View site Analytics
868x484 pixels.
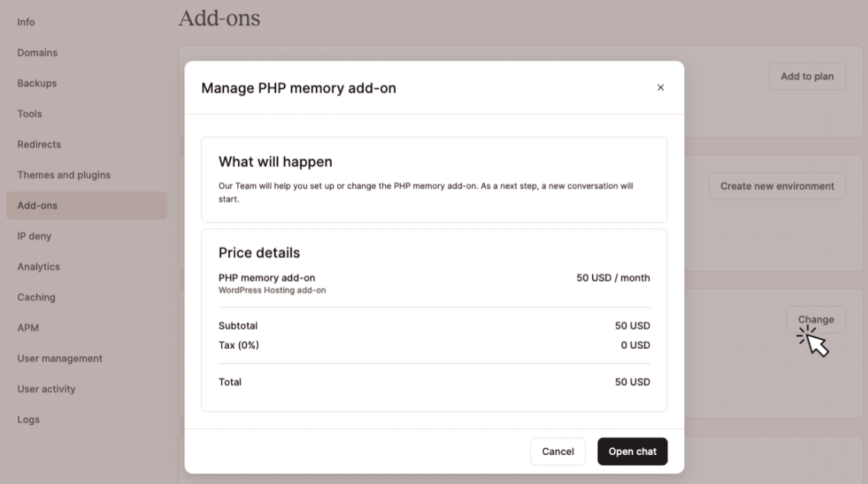(x=37, y=266)
